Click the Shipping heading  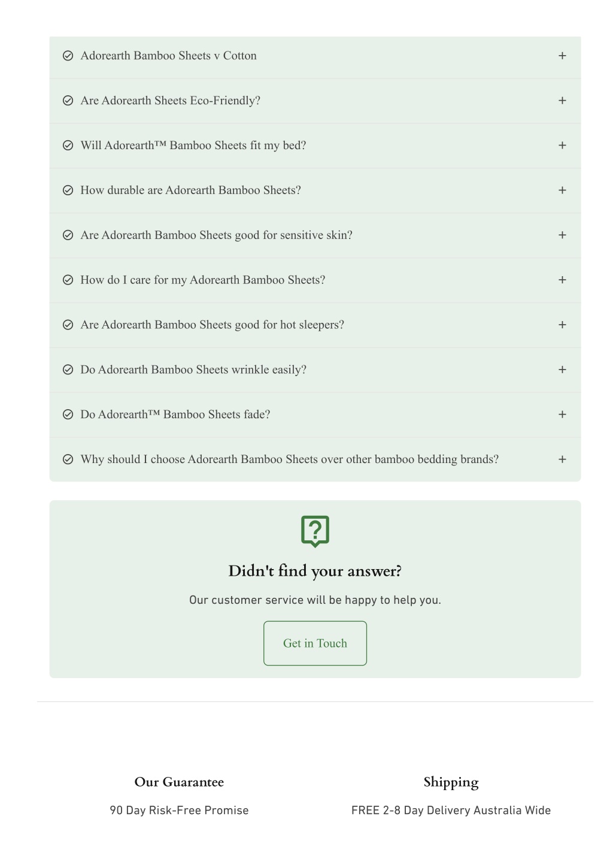tap(451, 783)
